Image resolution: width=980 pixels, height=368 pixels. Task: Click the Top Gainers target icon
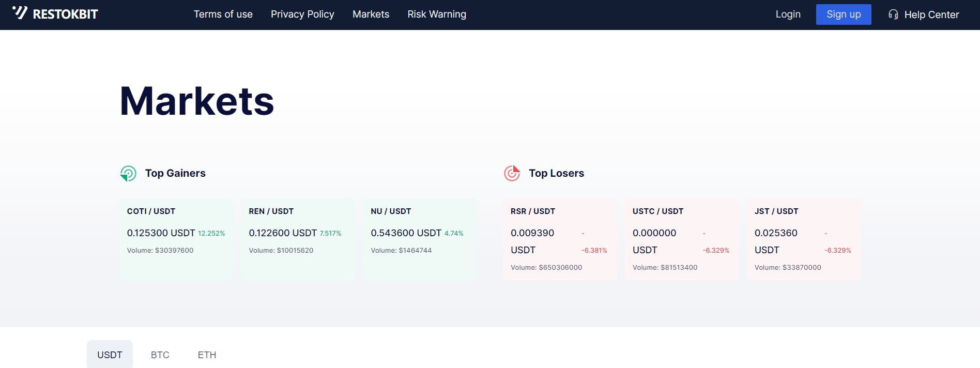[x=128, y=174]
